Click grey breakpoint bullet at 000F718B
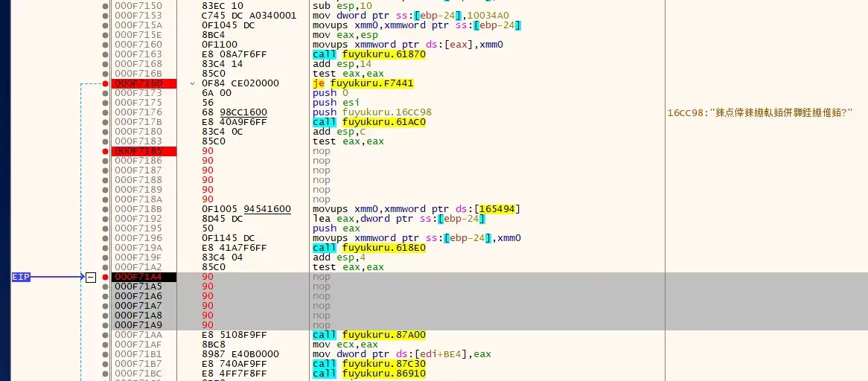 point(105,209)
